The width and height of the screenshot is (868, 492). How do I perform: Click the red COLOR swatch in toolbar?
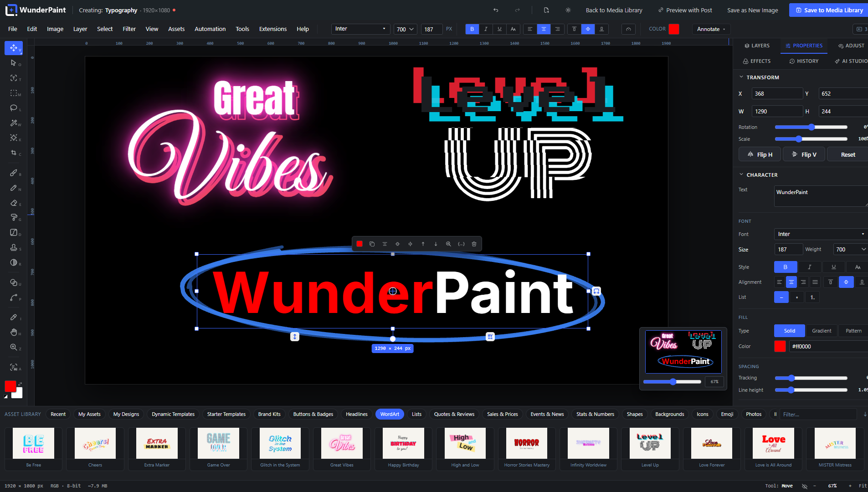674,29
